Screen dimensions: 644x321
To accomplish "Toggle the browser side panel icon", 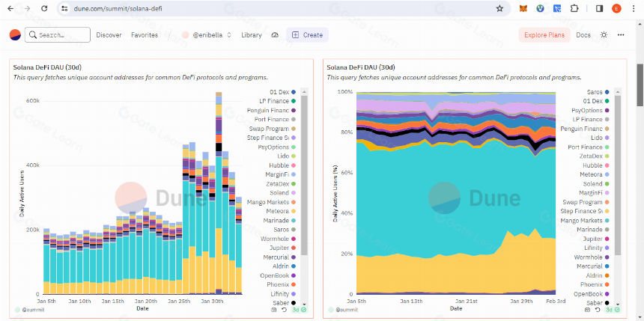I will (x=599, y=8).
